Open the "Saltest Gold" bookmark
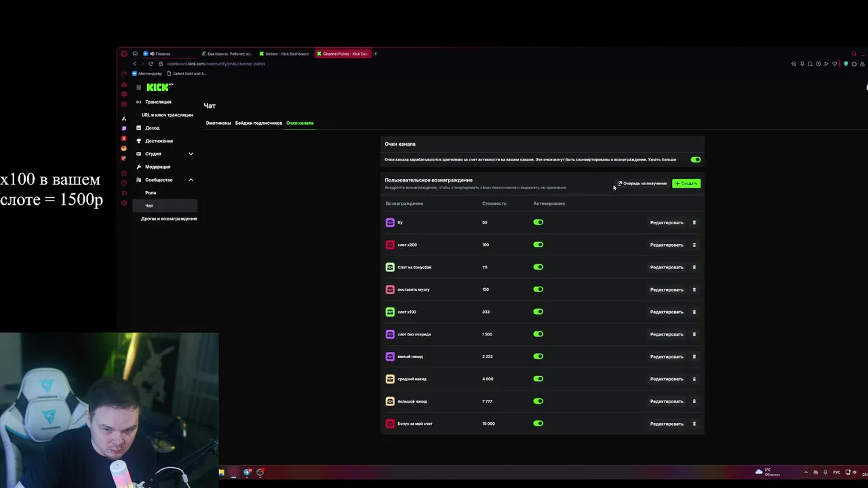The width and height of the screenshot is (868, 488). (186, 73)
